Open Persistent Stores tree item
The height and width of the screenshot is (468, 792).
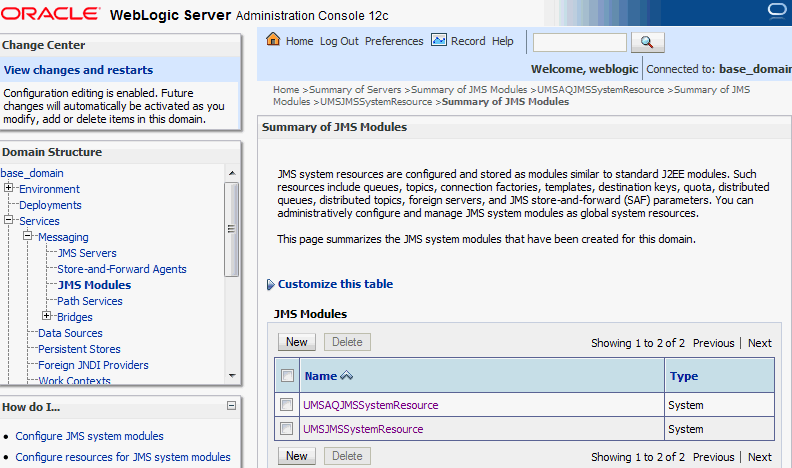79,349
